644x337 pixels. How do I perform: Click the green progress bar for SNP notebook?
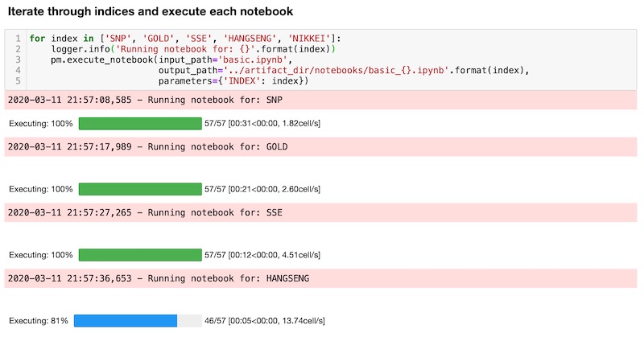(x=140, y=123)
